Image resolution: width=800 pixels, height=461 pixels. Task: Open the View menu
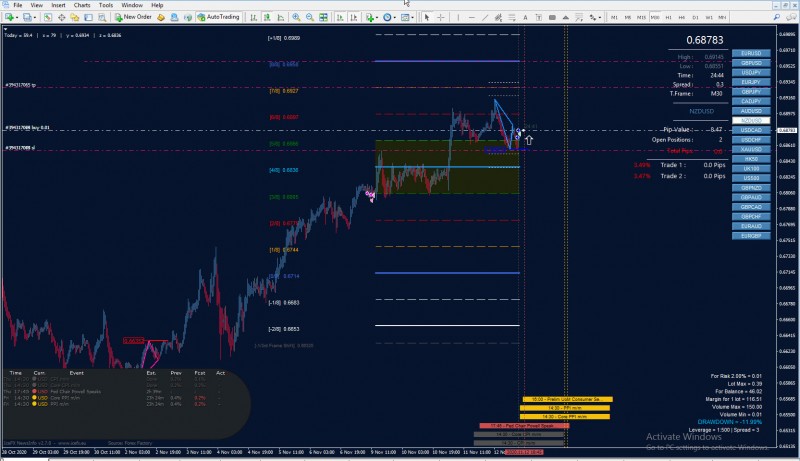[x=37, y=5]
